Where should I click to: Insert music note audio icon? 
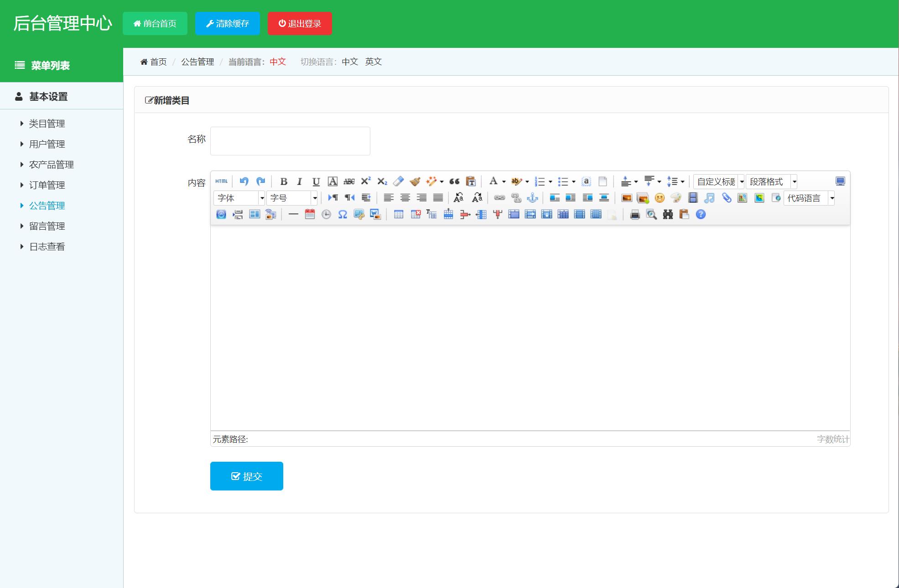click(x=709, y=198)
